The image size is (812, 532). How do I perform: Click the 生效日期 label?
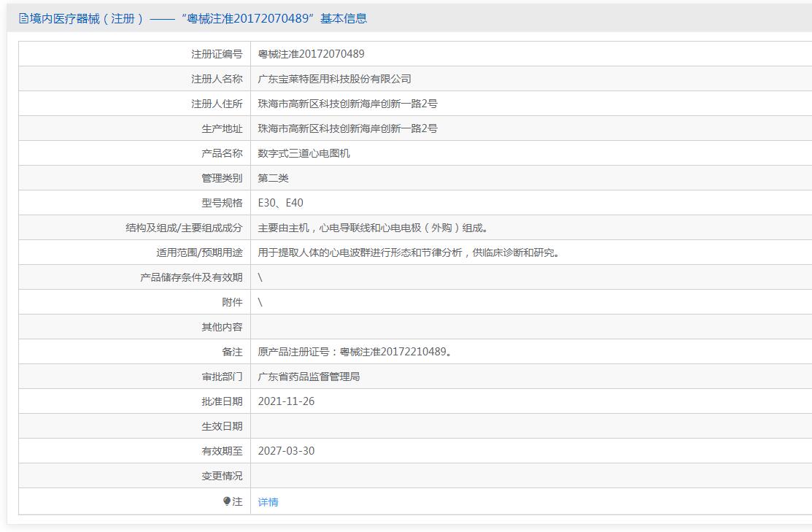point(222,426)
